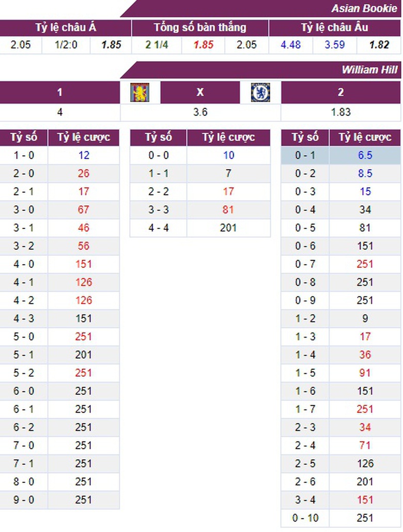
Task: Select European odds 4.48
Action: (291, 44)
